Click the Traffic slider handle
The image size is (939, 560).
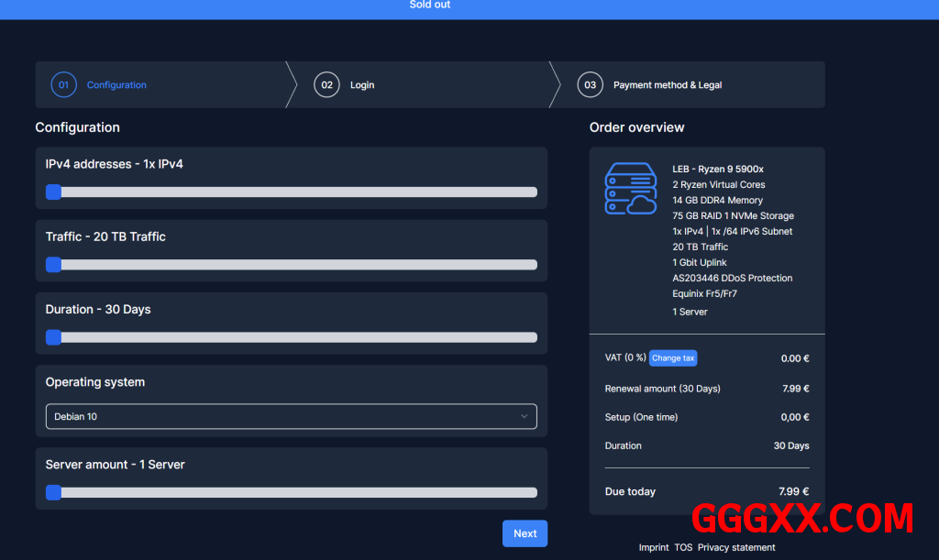[53, 265]
